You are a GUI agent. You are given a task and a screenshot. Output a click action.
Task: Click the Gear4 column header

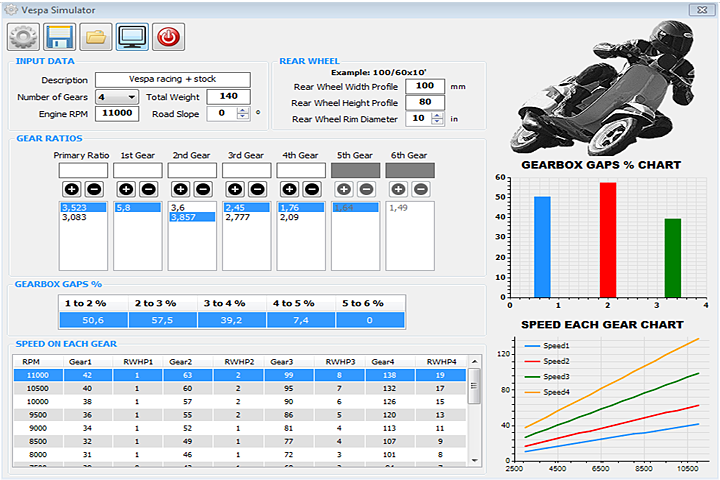click(390, 362)
